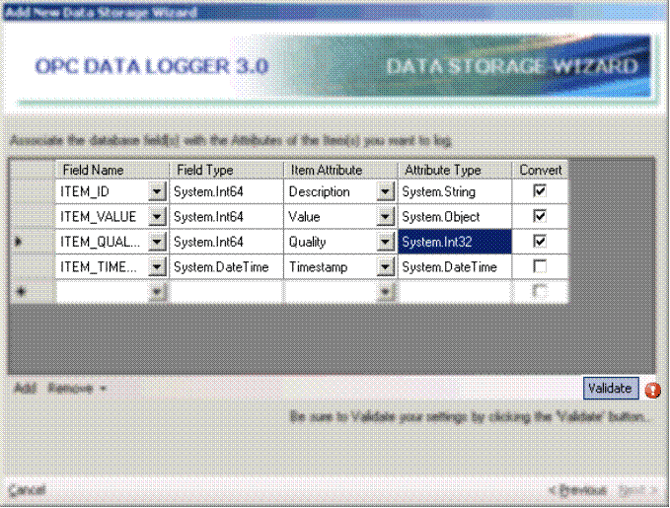This screenshot has width=670, height=508.
Task: Open Timestamp item attribute dropdown
Action: coord(385,268)
